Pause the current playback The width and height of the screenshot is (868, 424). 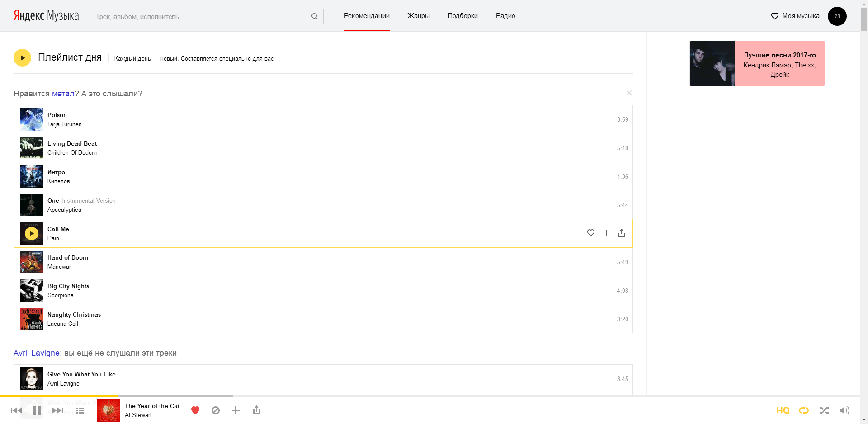pos(37,410)
